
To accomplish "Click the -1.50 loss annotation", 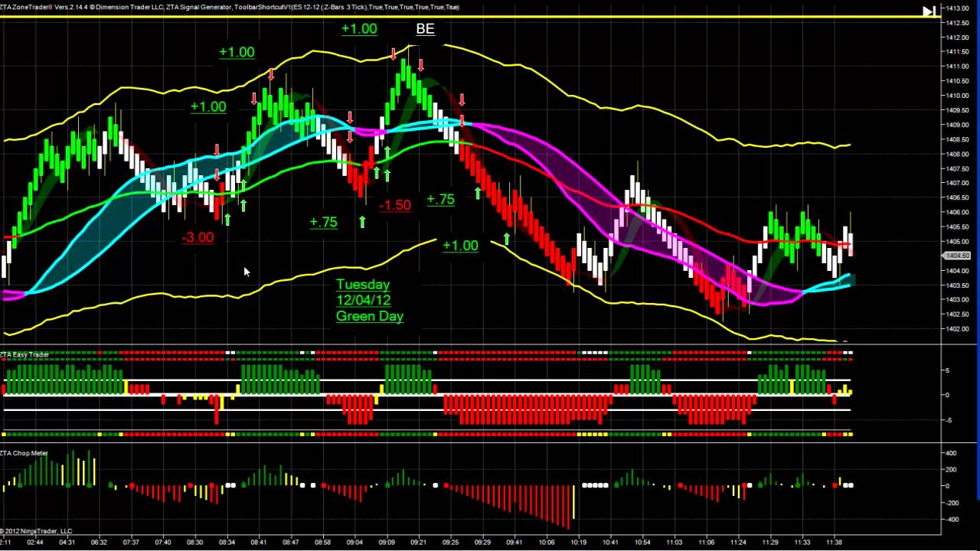I will pyautogui.click(x=394, y=205).
